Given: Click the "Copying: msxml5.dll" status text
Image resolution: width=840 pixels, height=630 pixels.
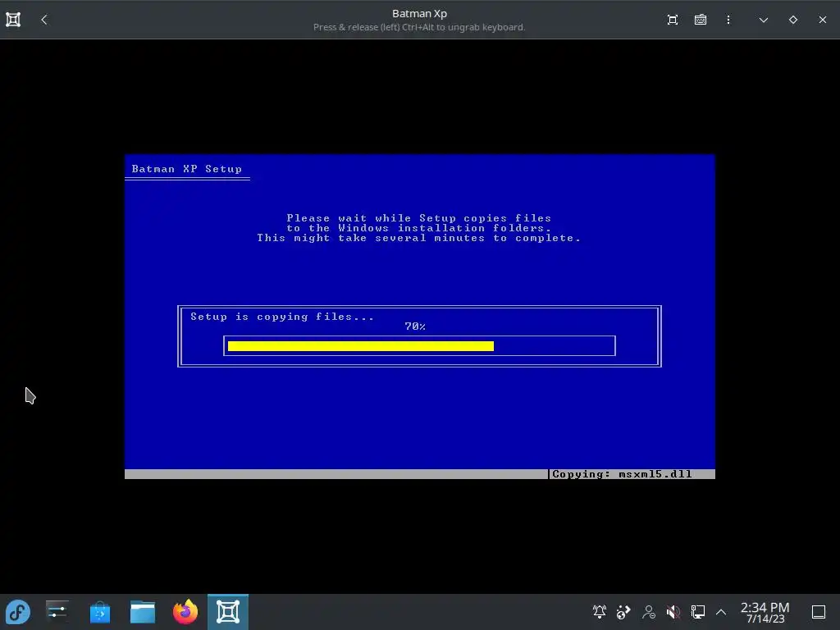Looking at the screenshot, I should point(622,474).
